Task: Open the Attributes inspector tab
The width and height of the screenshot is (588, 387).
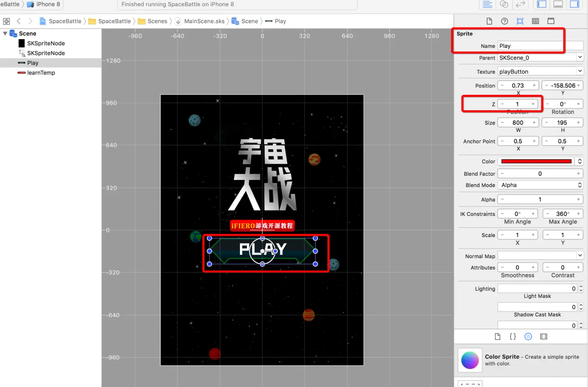Action: point(520,21)
